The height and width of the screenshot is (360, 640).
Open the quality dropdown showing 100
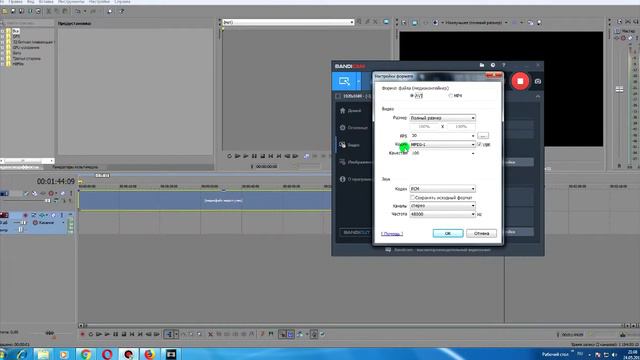(442, 153)
